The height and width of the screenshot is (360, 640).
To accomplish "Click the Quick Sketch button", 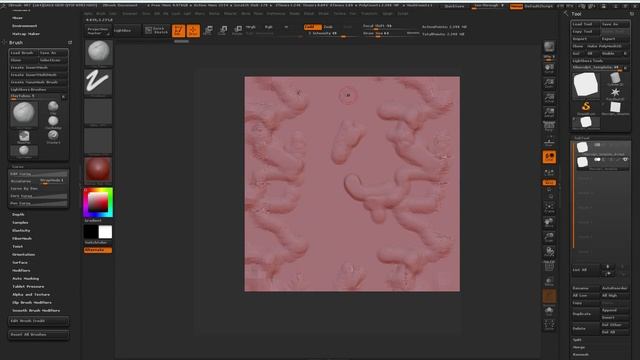I will tap(156, 30).
